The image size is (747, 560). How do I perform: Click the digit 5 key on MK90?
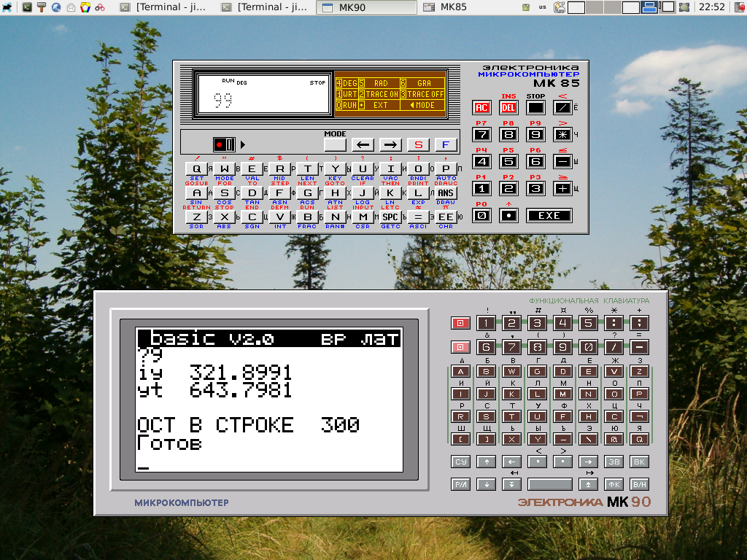(x=589, y=323)
